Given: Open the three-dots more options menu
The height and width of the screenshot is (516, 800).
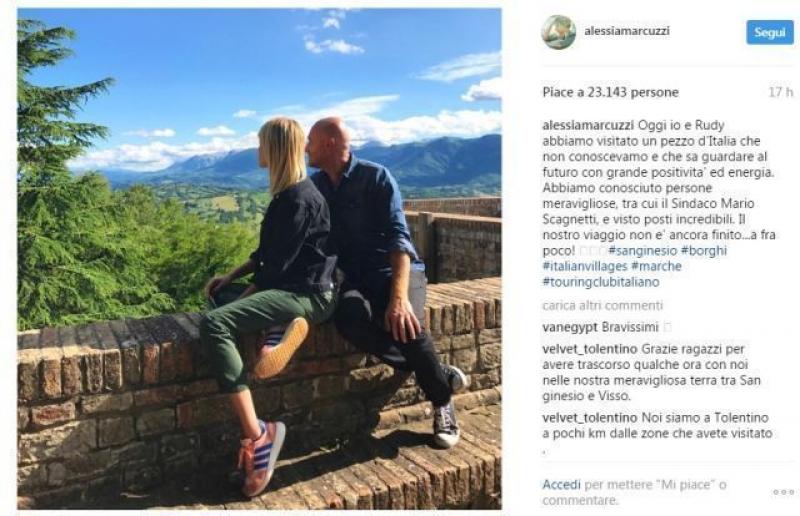Looking at the screenshot, I should tap(783, 492).
